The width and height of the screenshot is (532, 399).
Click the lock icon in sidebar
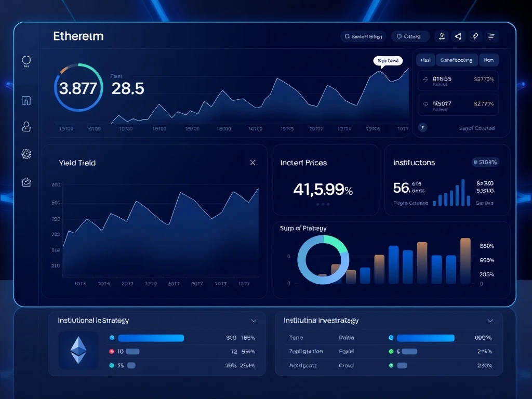pyautogui.click(x=26, y=127)
